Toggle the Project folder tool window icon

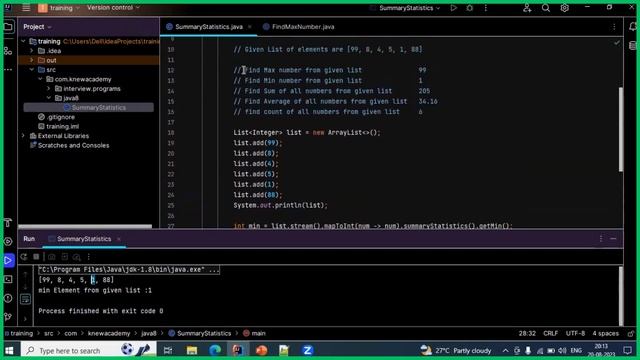[x=8, y=27]
